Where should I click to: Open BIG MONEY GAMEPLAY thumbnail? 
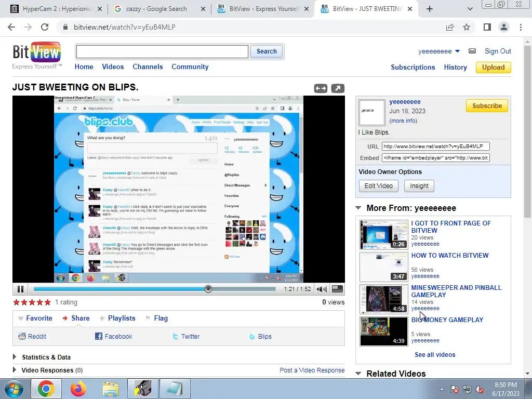(384, 331)
